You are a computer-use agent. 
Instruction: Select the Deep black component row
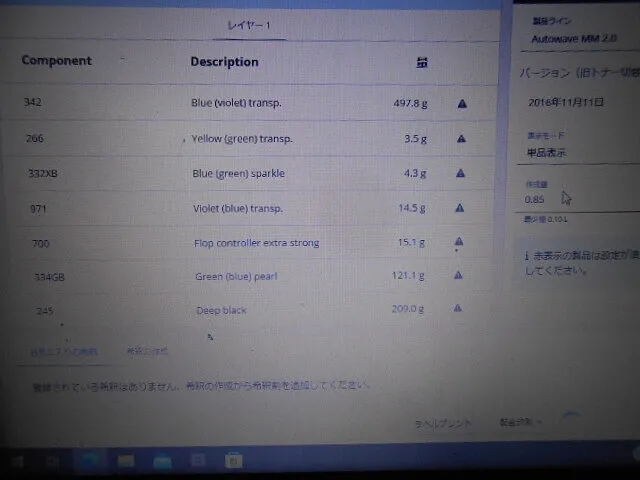click(x=222, y=310)
